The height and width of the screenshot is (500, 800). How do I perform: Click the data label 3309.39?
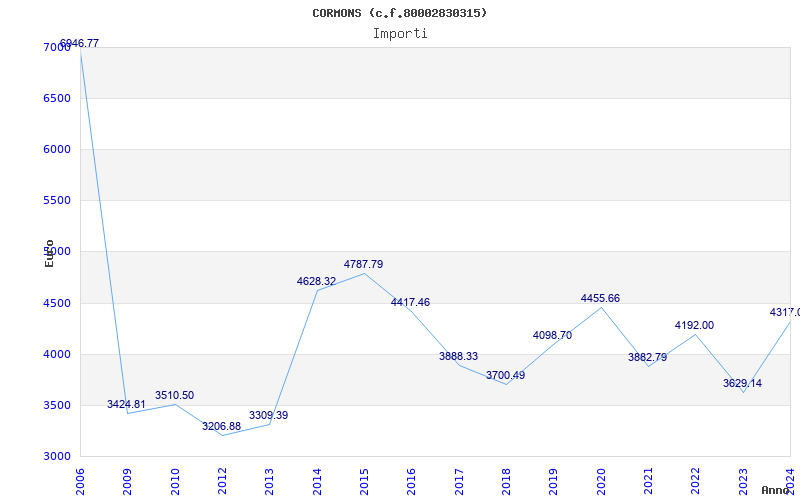pyautogui.click(x=268, y=415)
